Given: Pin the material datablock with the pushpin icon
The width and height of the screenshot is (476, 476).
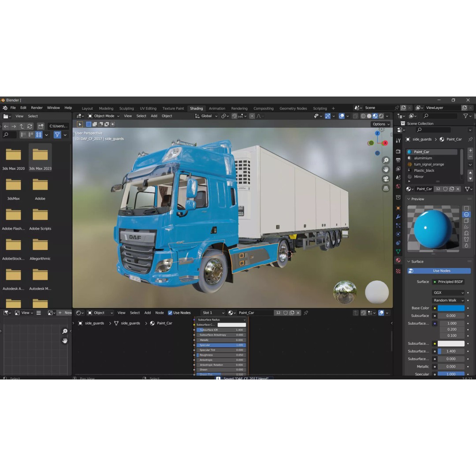Looking at the screenshot, I should pyautogui.click(x=306, y=312).
